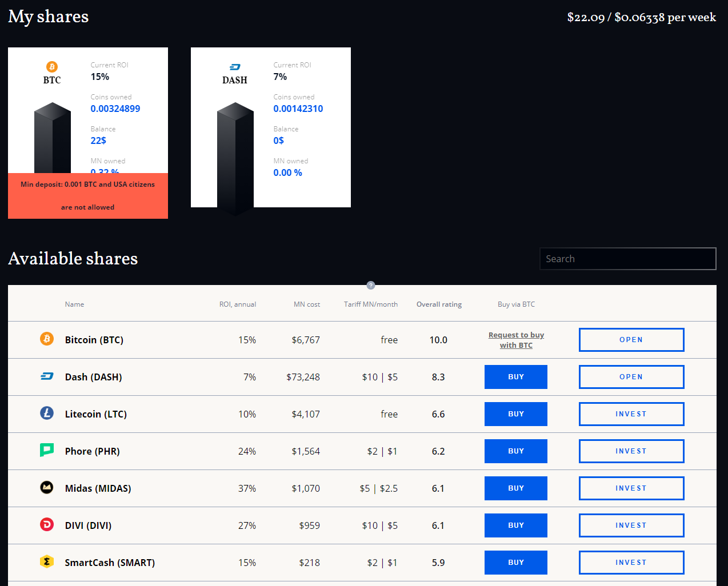Invest in Midas (MIDAS)
728x586 pixels.
pos(631,488)
